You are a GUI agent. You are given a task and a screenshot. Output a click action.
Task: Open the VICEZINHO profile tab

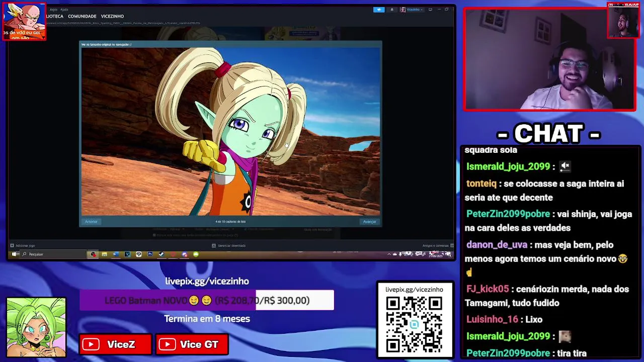pyautogui.click(x=112, y=17)
